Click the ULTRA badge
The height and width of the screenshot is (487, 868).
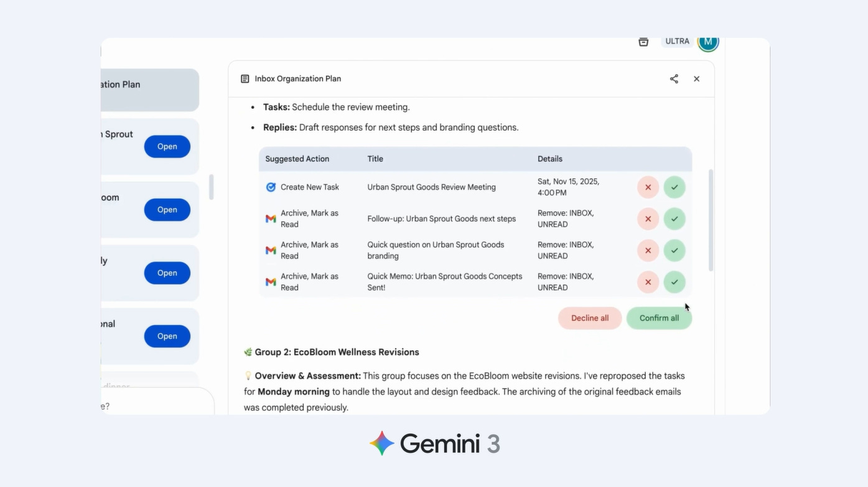pos(677,41)
